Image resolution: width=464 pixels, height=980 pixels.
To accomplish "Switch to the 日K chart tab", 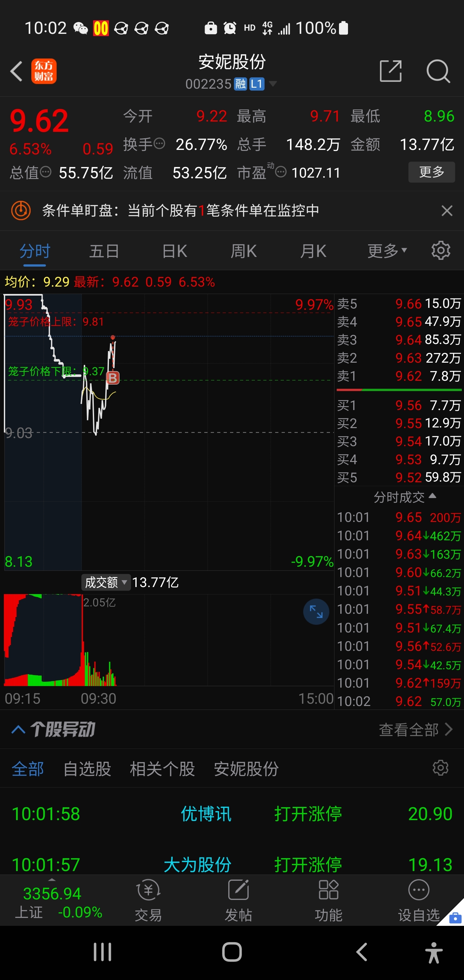I will 175,251.
